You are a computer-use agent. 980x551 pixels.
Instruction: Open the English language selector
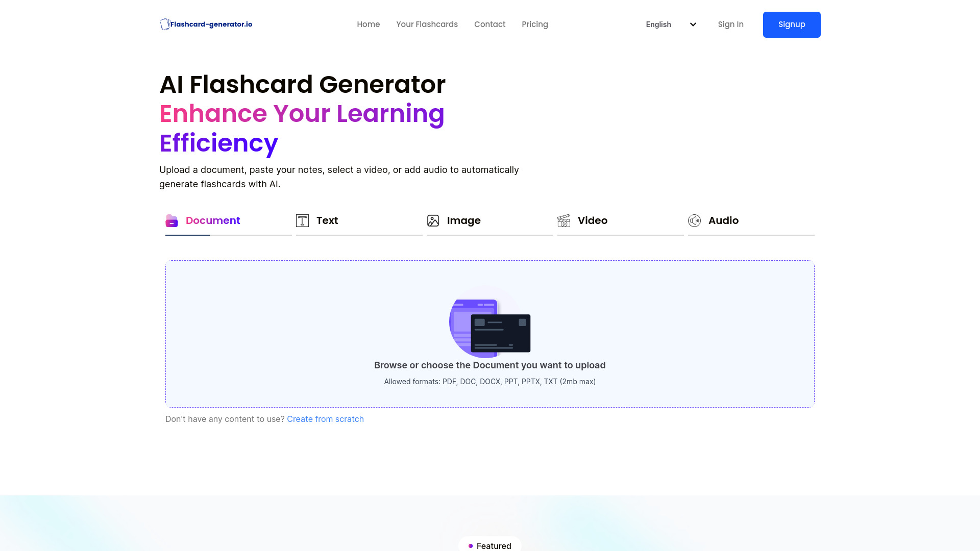(670, 24)
